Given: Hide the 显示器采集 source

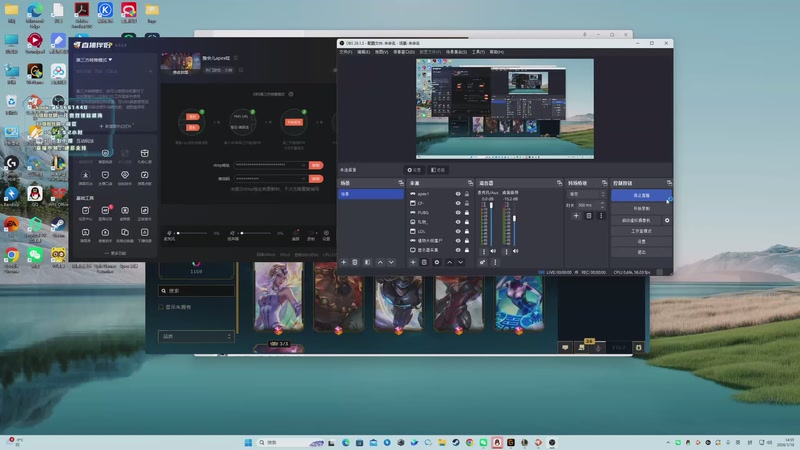Looking at the screenshot, I should tap(458, 250).
